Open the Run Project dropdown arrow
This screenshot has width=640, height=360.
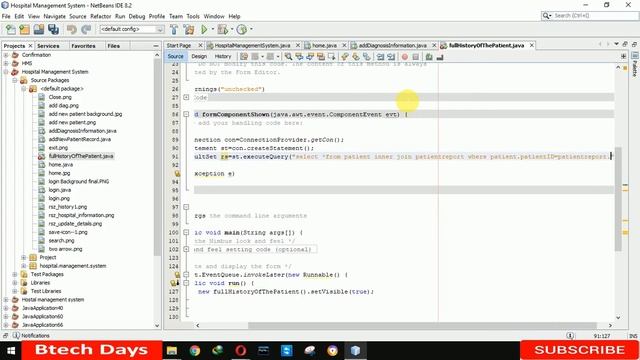[x=213, y=29]
